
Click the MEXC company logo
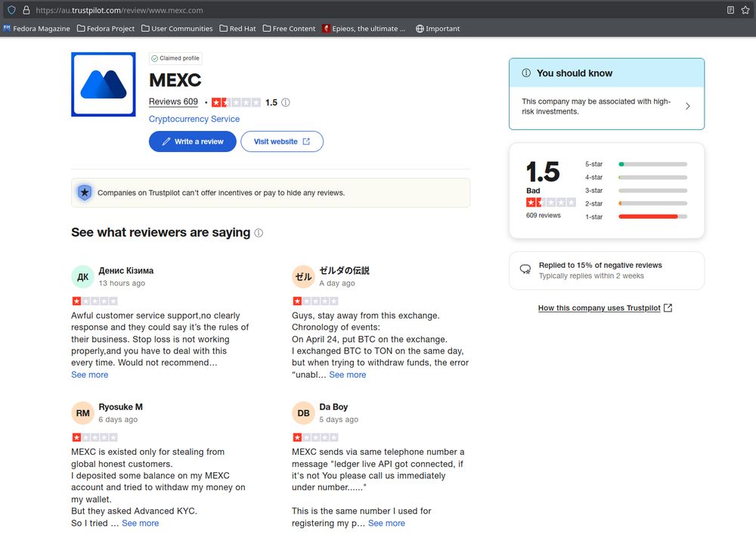point(103,85)
